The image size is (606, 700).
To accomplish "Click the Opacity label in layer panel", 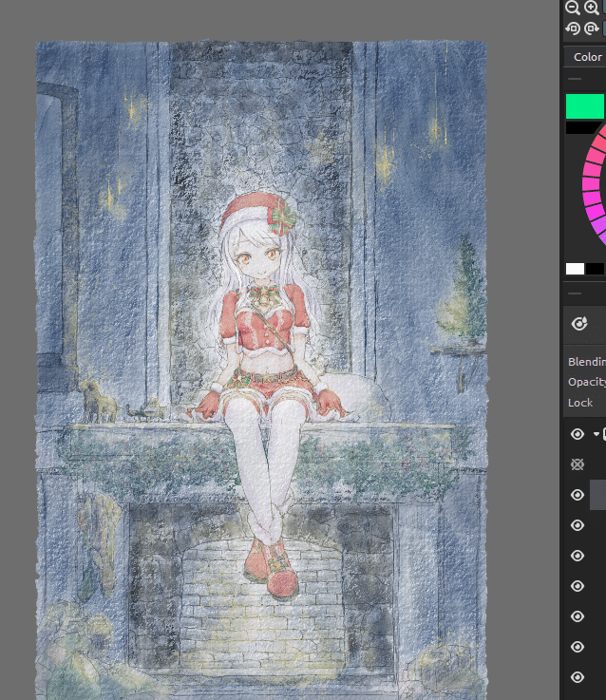I will pyautogui.click(x=587, y=382).
